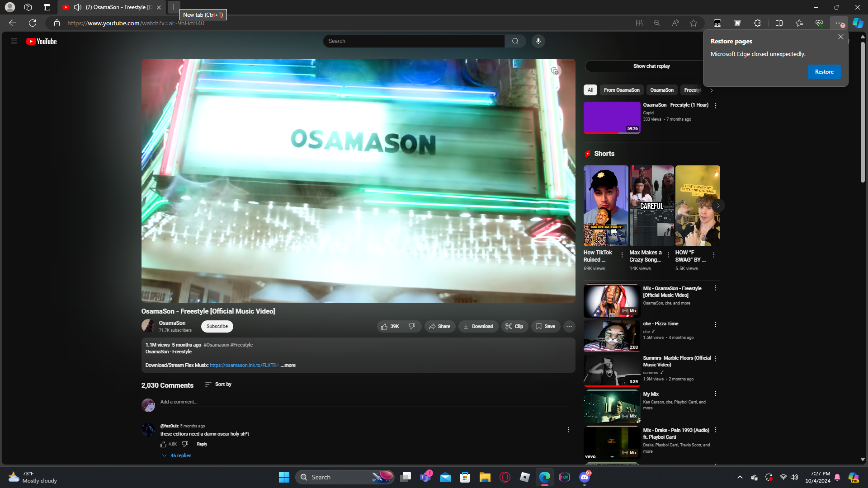Add this page to favorites

(x=693, y=23)
